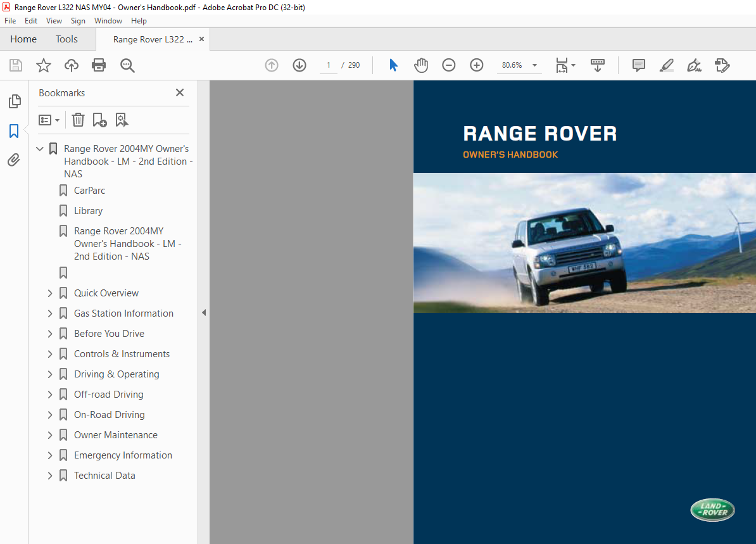Zoom out with the minus icon
The width and height of the screenshot is (756, 544).
[448, 65]
